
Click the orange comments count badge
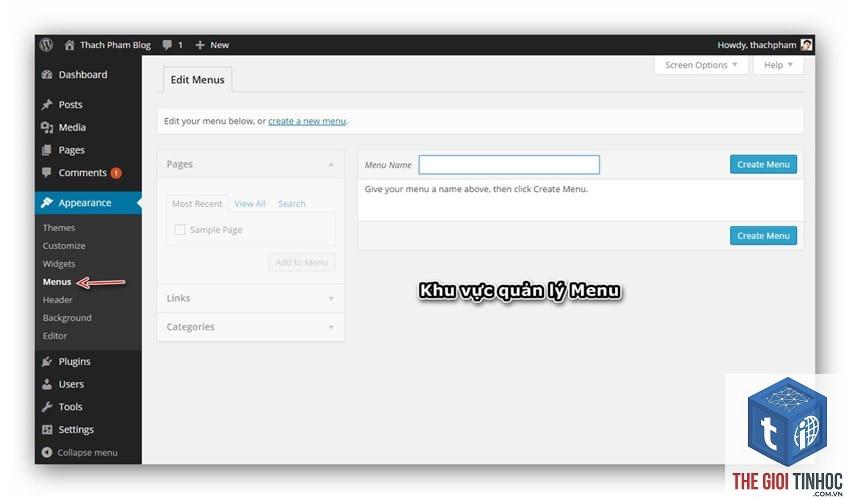click(x=116, y=173)
